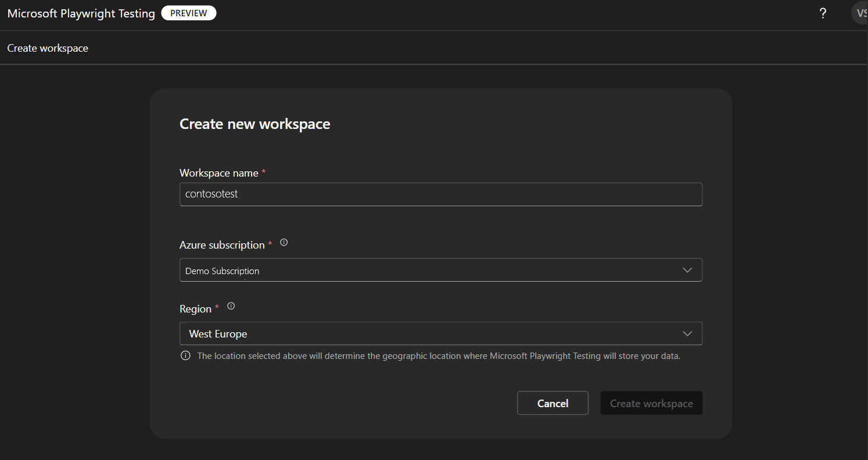868x460 pixels.
Task: Open the VS user account avatar
Action: pos(861,13)
